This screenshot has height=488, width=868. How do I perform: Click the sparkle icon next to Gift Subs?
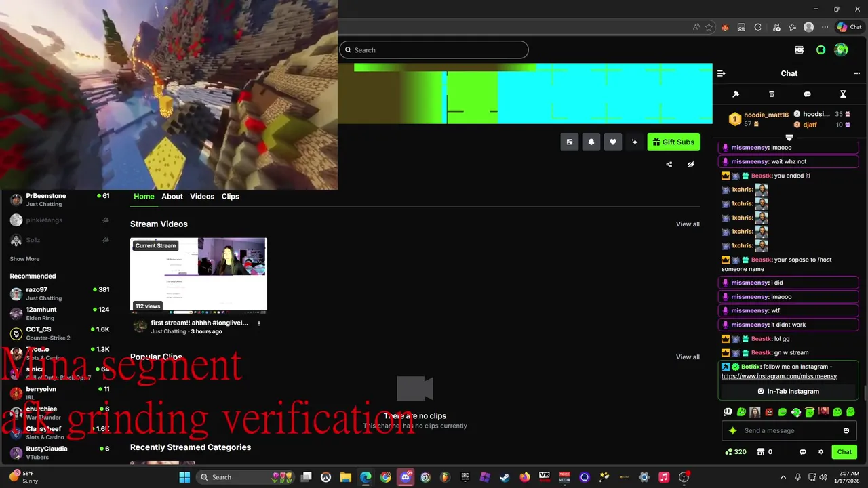pos(634,142)
